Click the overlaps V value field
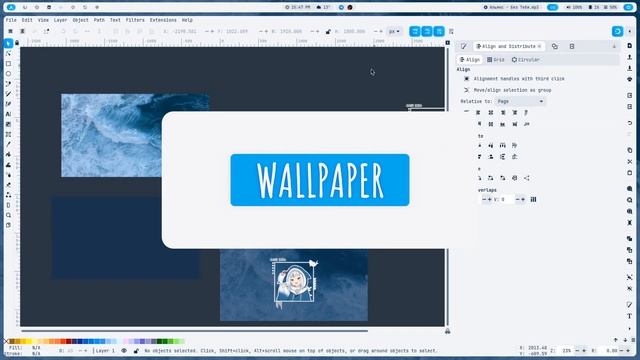This screenshot has height=360, width=640. point(506,200)
